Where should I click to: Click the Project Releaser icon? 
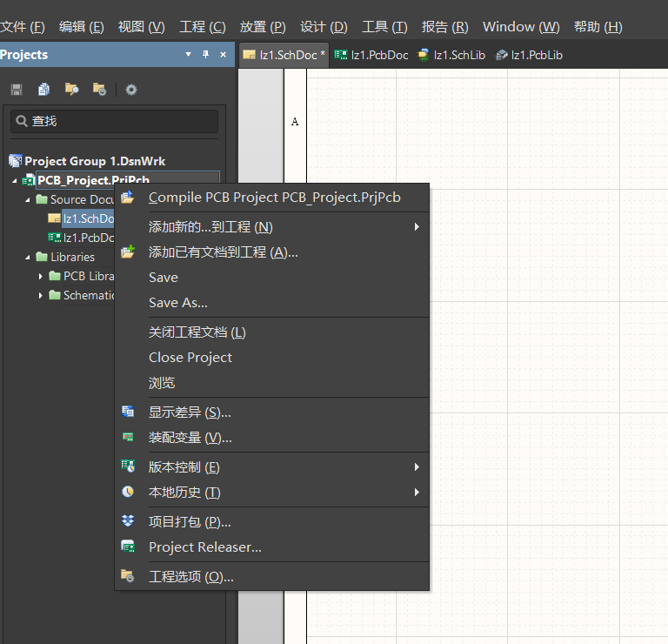coord(128,546)
